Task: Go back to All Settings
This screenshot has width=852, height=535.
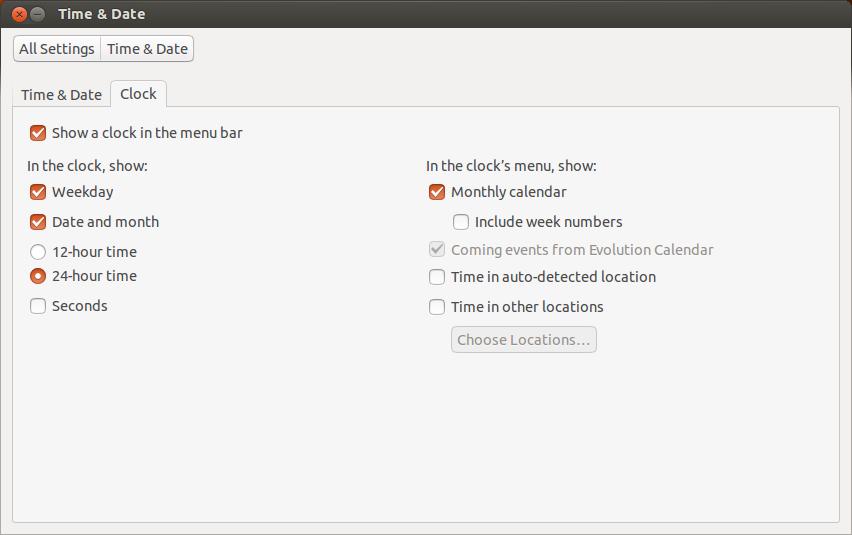Action: point(57,48)
